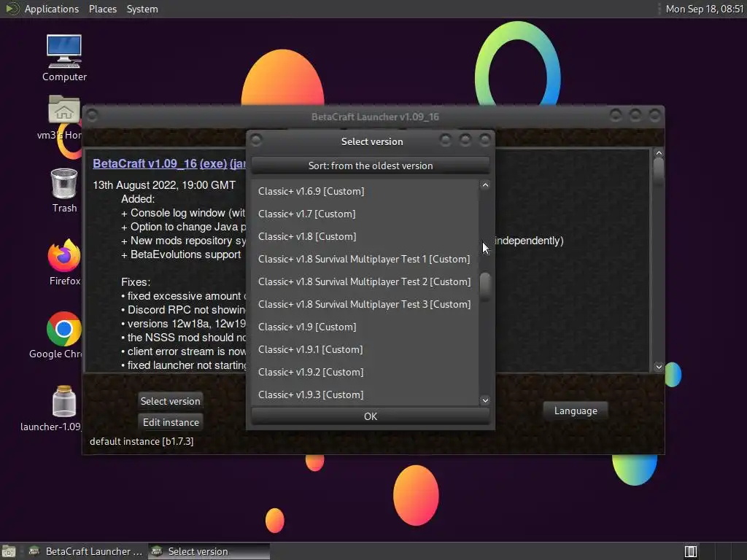The height and width of the screenshot is (560, 747).
Task: Click changelog panel scroll up arrow
Action: pyautogui.click(x=659, y=153)
